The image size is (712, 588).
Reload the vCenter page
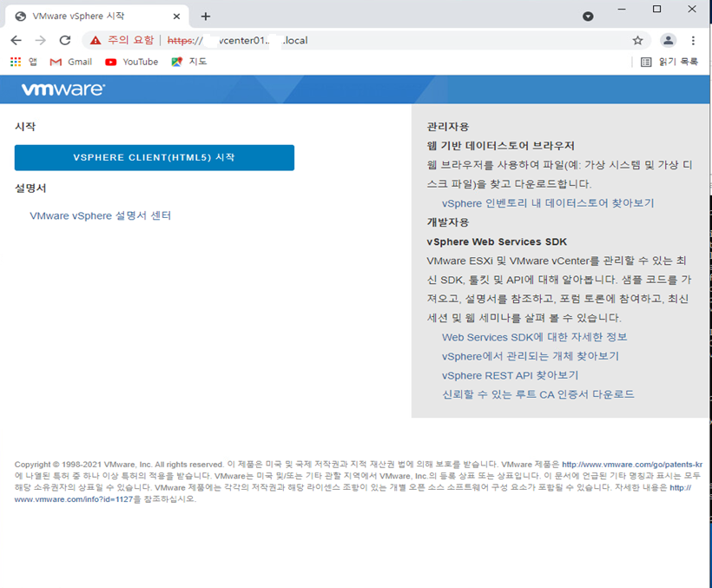pos(65,41)
